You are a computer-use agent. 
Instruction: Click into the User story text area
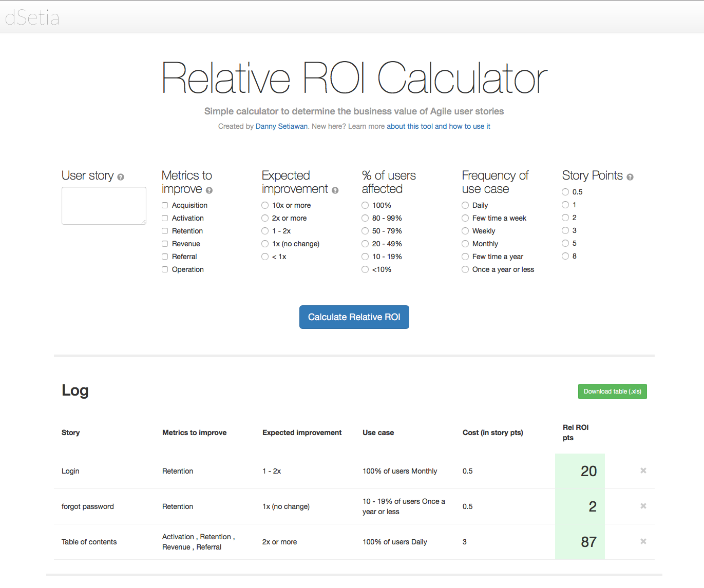(104, 206)
